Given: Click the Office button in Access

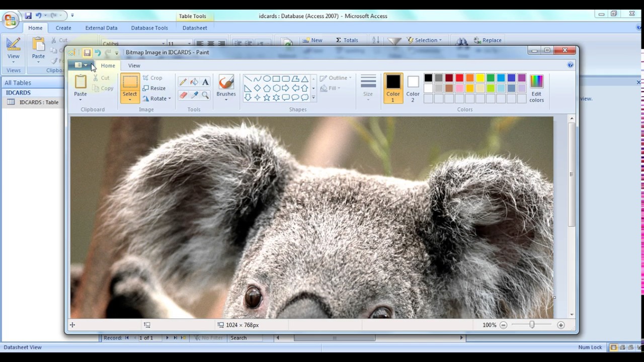Looking at the screenshot, I should (x=10, y=20).
